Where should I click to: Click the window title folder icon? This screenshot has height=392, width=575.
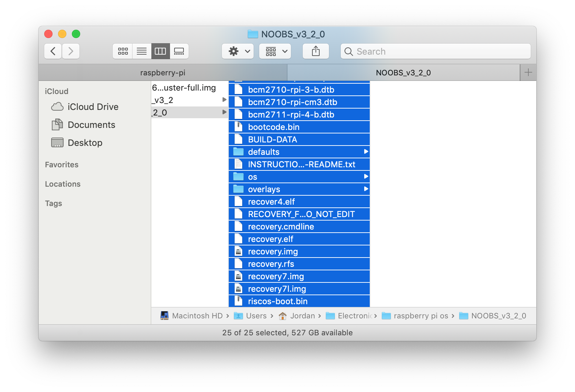(x=253, y=34)
